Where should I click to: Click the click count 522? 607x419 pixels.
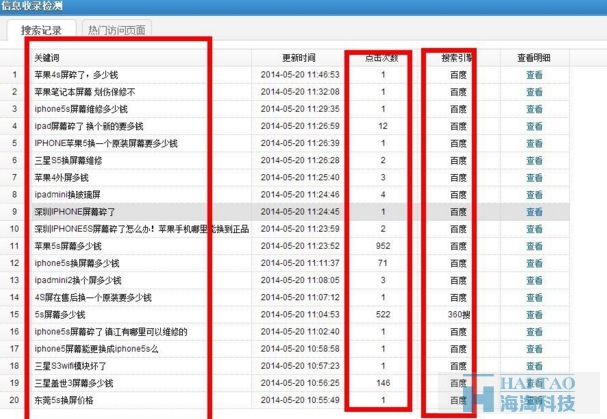pyautogui.click(x=383, y=314)
